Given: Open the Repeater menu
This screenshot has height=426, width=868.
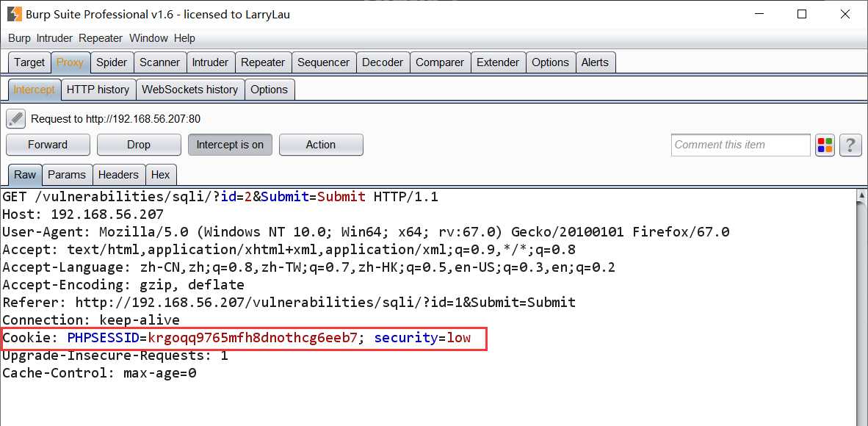Looking at the screenshot, I should tap(101, 38).
